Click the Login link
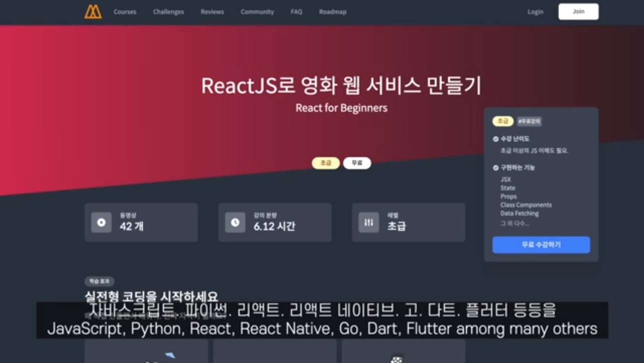Screen dimensions: 644x363 [x=535, y=12]
